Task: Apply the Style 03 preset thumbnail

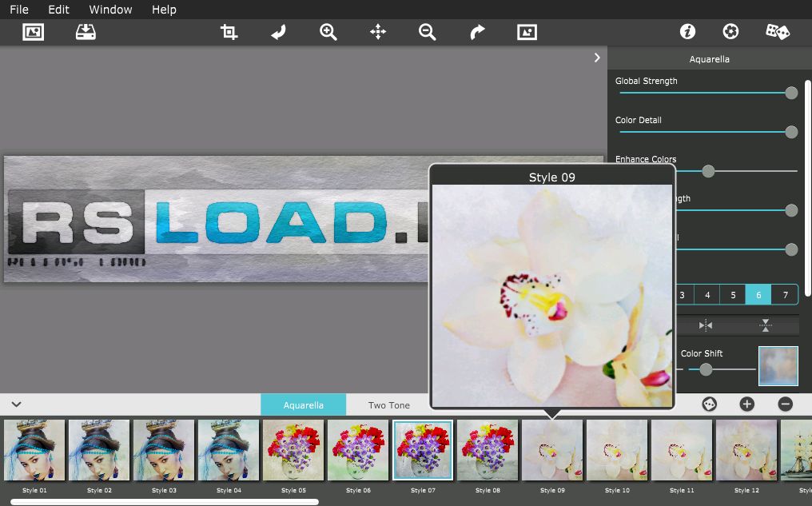Action: point(164,450)
